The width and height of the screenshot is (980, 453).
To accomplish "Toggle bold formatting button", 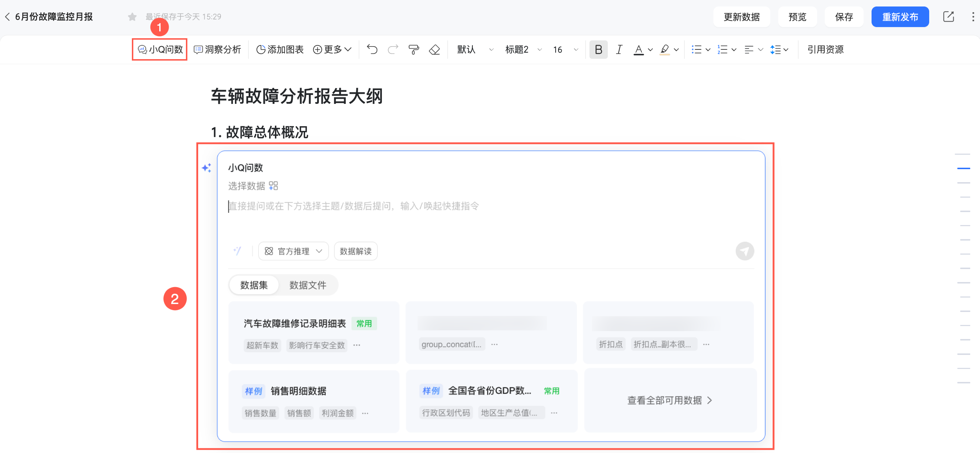I will pyautogui.click(x=598, y=49).
